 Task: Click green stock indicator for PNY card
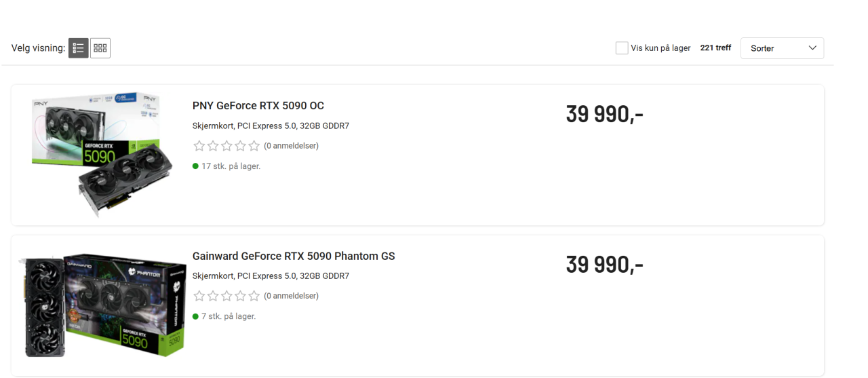click(196, 166)
